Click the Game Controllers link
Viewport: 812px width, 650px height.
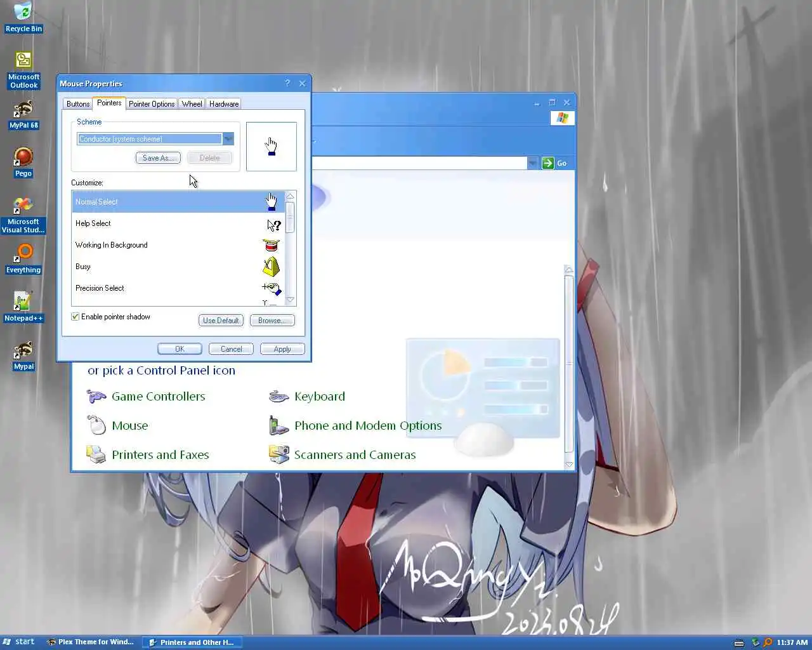159,397
